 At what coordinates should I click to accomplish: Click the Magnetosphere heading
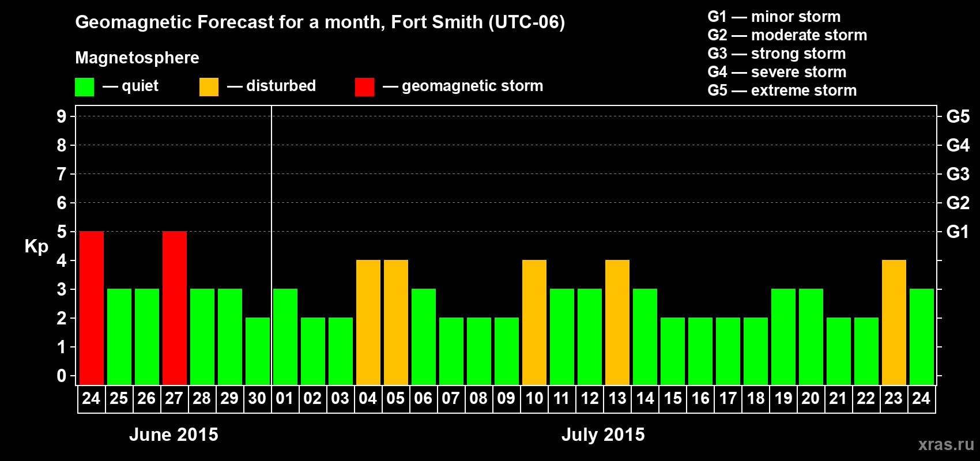(x=137, y=58)
